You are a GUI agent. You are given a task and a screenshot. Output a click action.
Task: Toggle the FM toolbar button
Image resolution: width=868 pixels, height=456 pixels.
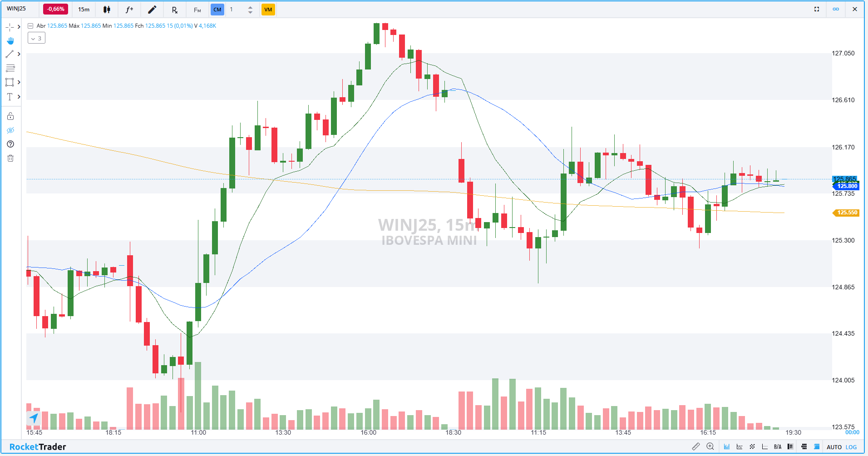pos(197,10)
